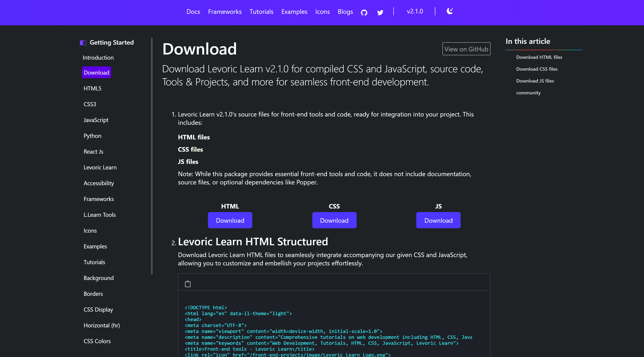
Task: Open React Js in sidebar
Action: click(93, 151)
